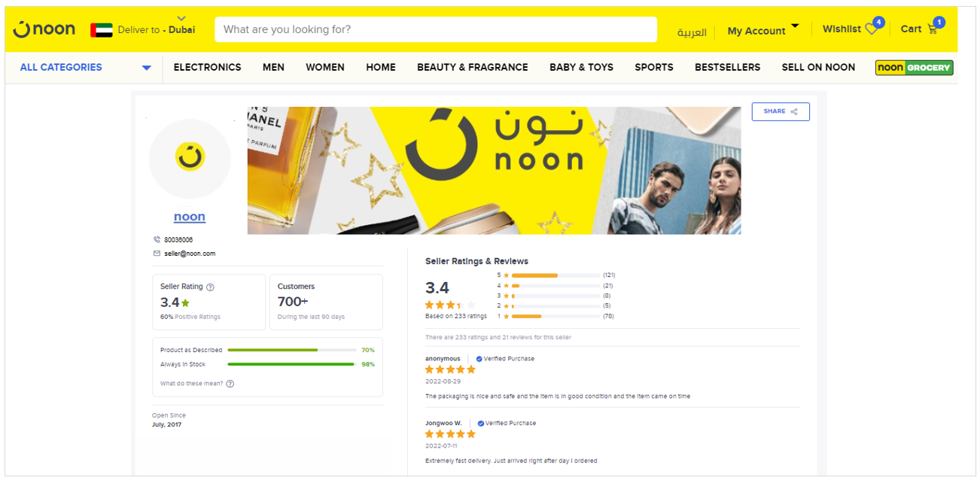980x486 pixels.
Task: Open the shopping Cart icon
Action: tap(933, 30)
